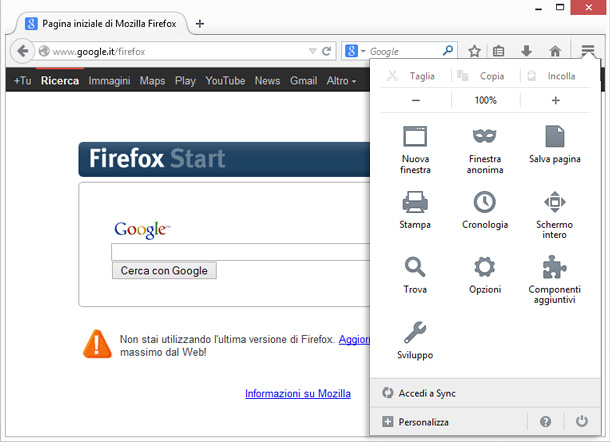Open the downloads arrow icon
This screenshot has width=610, height=442.
pyautogui.click(x=526, y=51)
